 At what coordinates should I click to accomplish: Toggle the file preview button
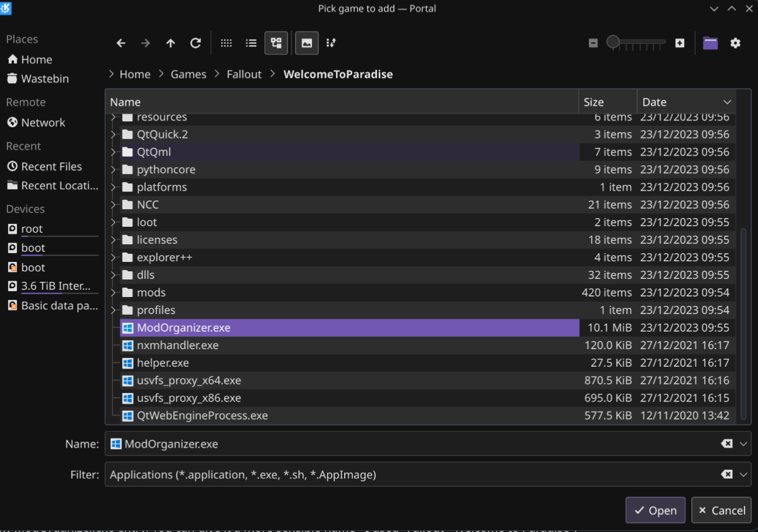click(307, 43)
